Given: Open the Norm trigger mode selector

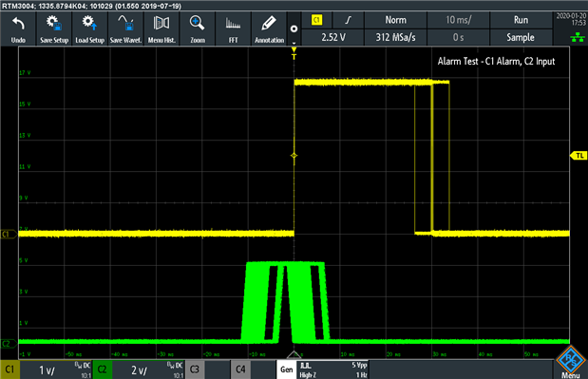Looking at the screenshot, I should point(395,20).
